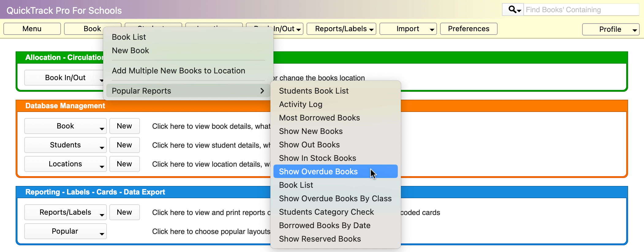Click Add Multiple New Books to Location
Image resolution: width=644 pixels, height=252 pixels.
pyautogui.click(x=178, y=71)
